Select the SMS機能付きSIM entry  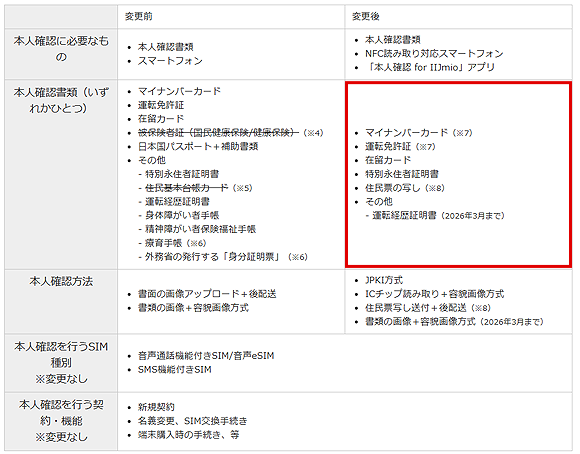click(x=175, y=370)
